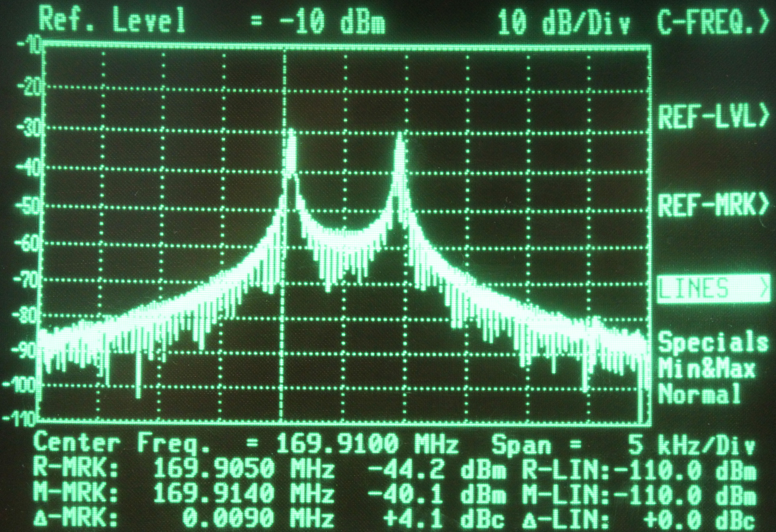This screenshot has height=532, width=776.
Task: Click the left spectral peak at the reference marker
Action: pos(291,136)
